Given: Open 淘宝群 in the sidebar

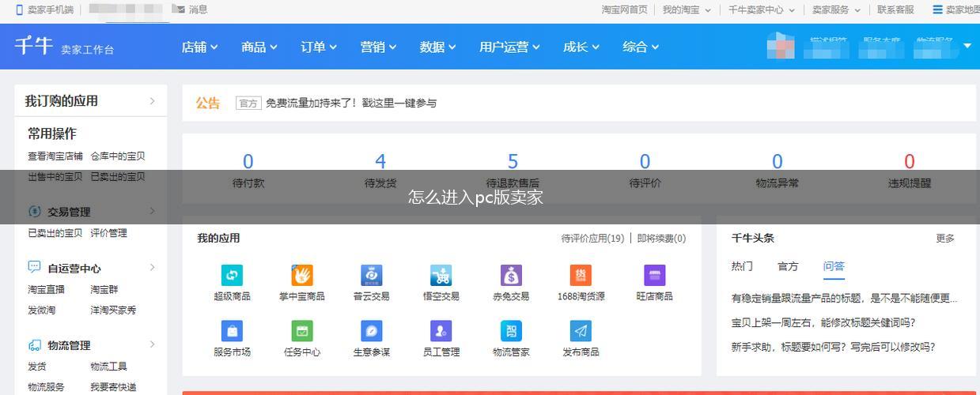Looking at the screenshot, I should coord(104,290).
